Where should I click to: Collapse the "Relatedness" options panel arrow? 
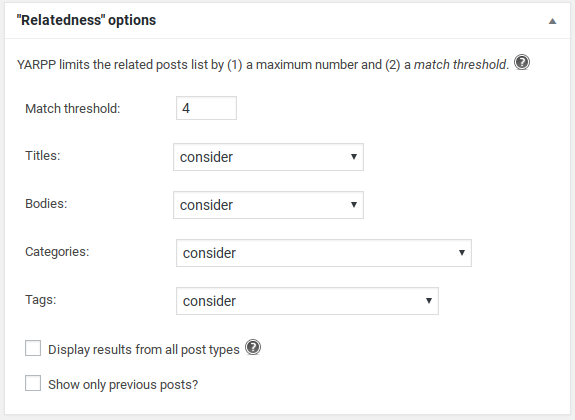click(x=552, y=21)
